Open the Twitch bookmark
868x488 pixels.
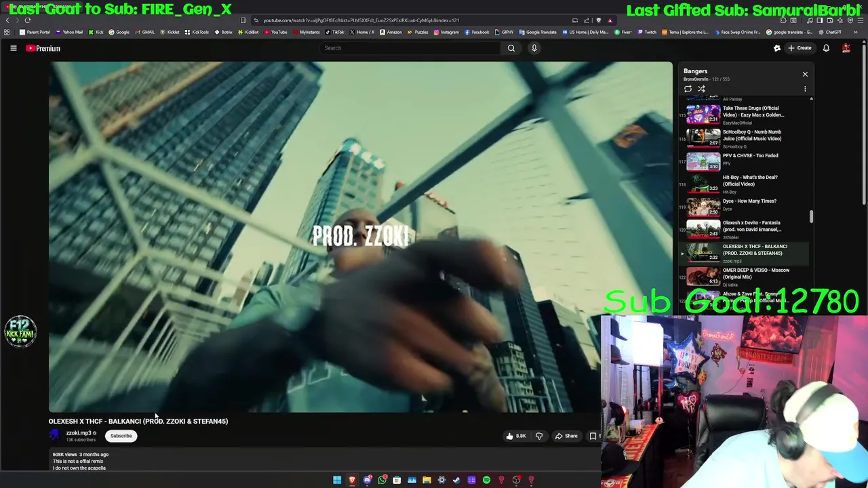[647, 32]
